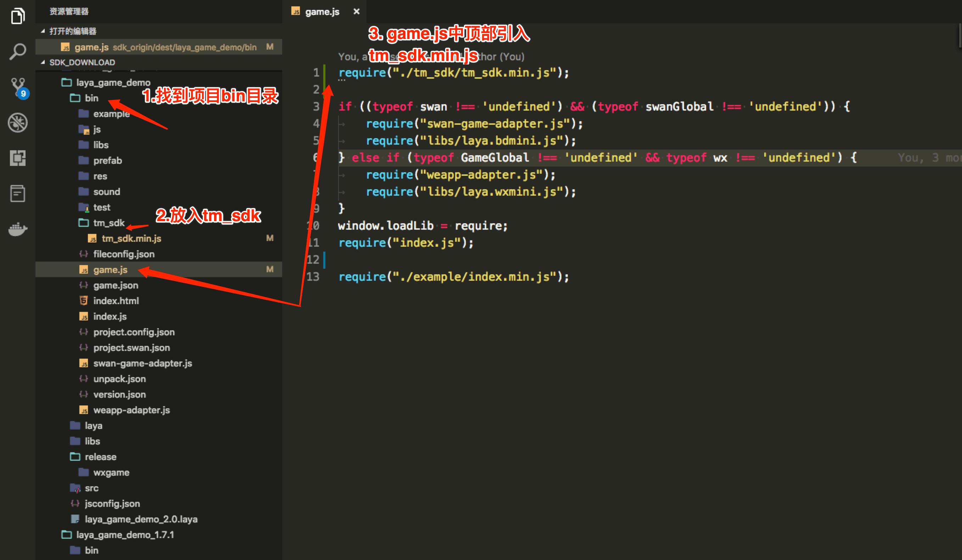Click line 13 require example/index.min.js
Viewport: 962px width, 560px height.
pos(453,276)
